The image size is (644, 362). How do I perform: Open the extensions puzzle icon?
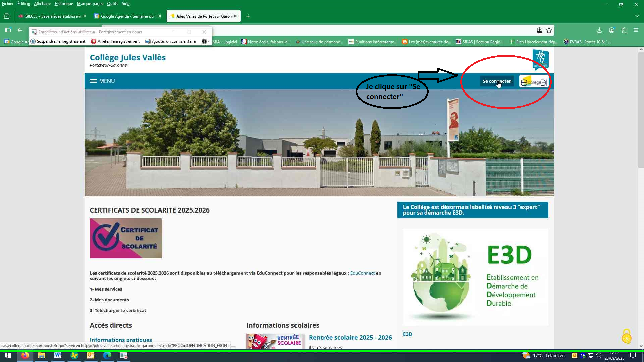(624, 30)
